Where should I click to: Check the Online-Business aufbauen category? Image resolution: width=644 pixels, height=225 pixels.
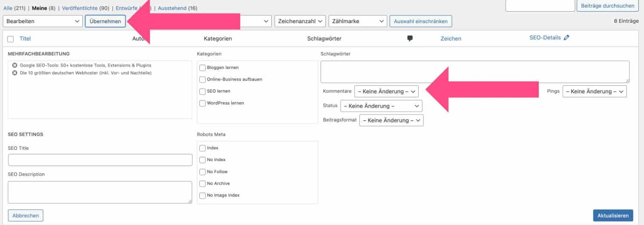202,79
